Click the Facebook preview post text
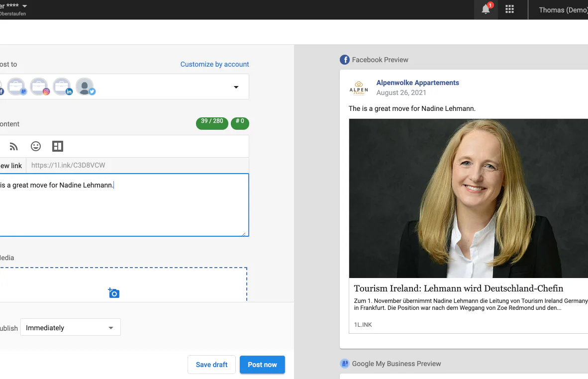The width and height of the screenshot is (588, 379). (412, 108)
